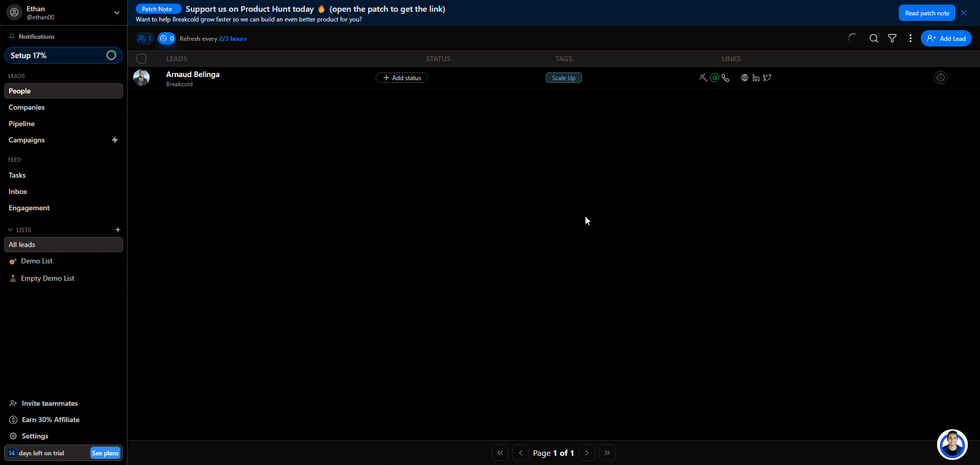Click the green email icon for Arnaud Belinga
Viewport: 980px width, 465px height.
point(715,78)
